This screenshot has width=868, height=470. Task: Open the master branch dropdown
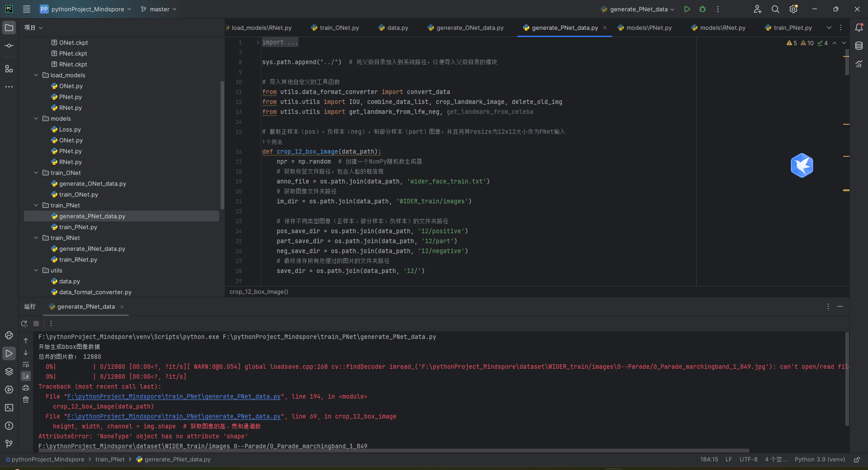(x=159, y=9)
